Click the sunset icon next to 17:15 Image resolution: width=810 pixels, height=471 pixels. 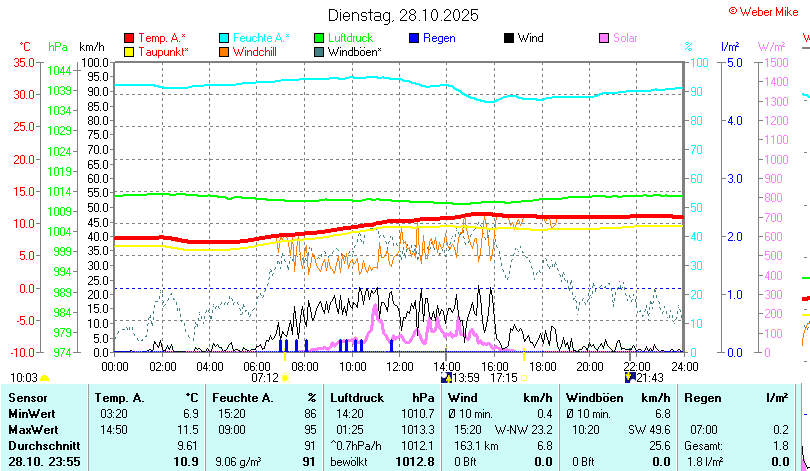524,378
